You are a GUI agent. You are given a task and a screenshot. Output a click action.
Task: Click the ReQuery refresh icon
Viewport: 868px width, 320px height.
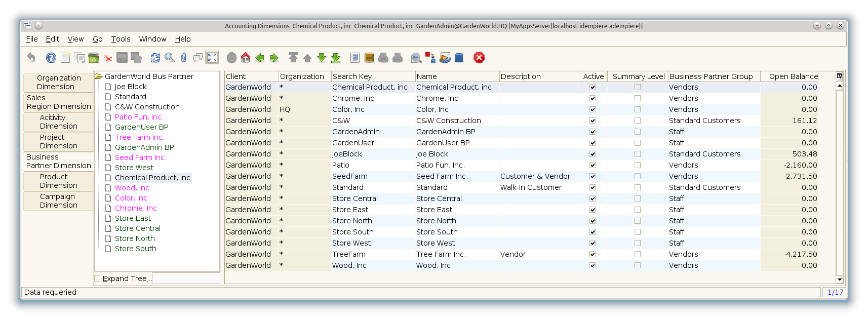155,58
